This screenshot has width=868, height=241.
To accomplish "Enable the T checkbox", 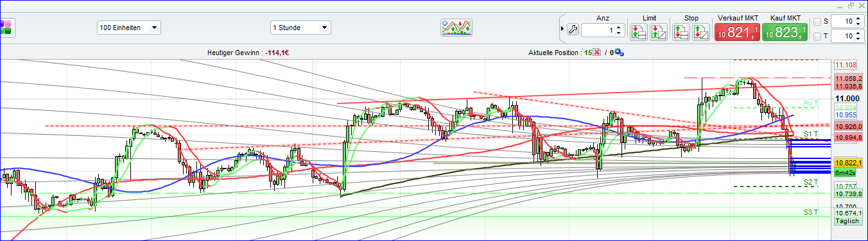I will click(x=817, y=37).
